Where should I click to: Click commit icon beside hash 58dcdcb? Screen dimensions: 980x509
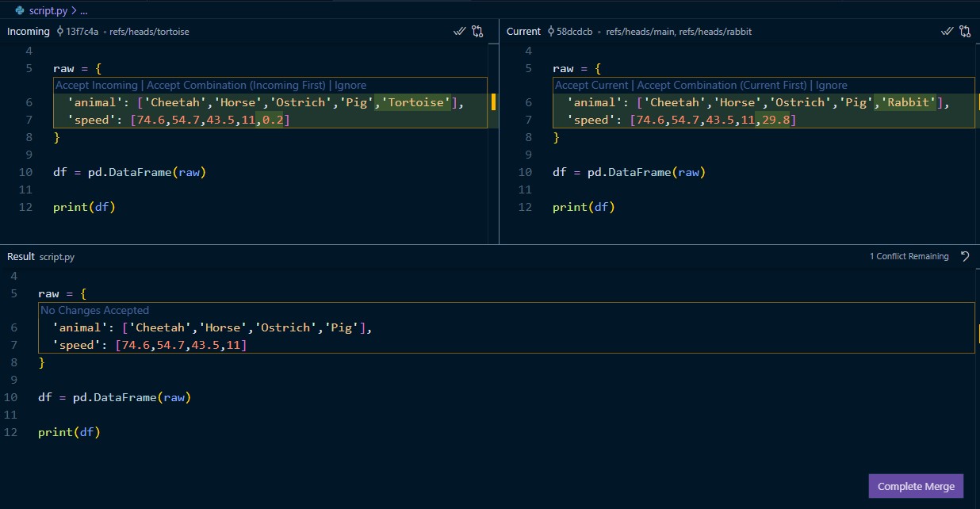point(550,32)
